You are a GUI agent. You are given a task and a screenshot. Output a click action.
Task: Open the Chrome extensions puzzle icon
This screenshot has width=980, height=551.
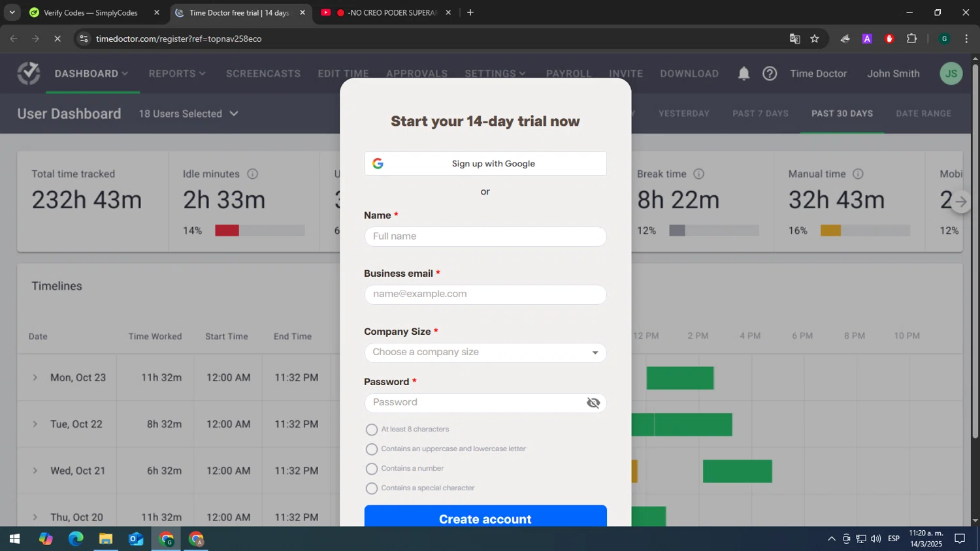(x=911, y=39)
